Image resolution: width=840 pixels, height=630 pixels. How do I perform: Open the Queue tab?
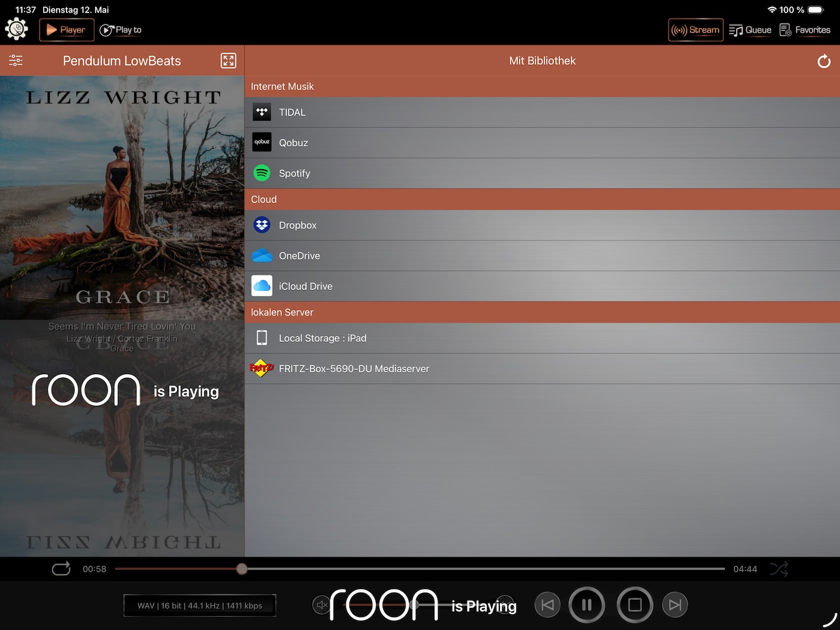pos(750,30)
